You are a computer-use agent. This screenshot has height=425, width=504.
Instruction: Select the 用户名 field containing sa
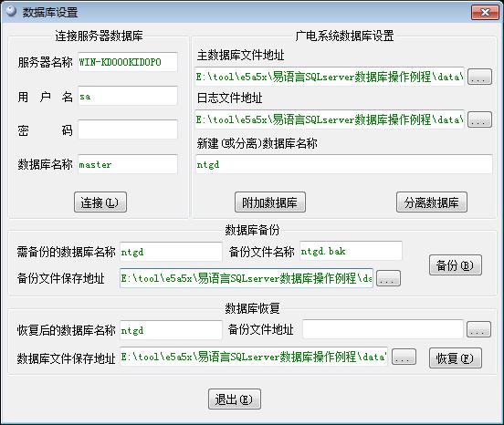tap(128, 96)
